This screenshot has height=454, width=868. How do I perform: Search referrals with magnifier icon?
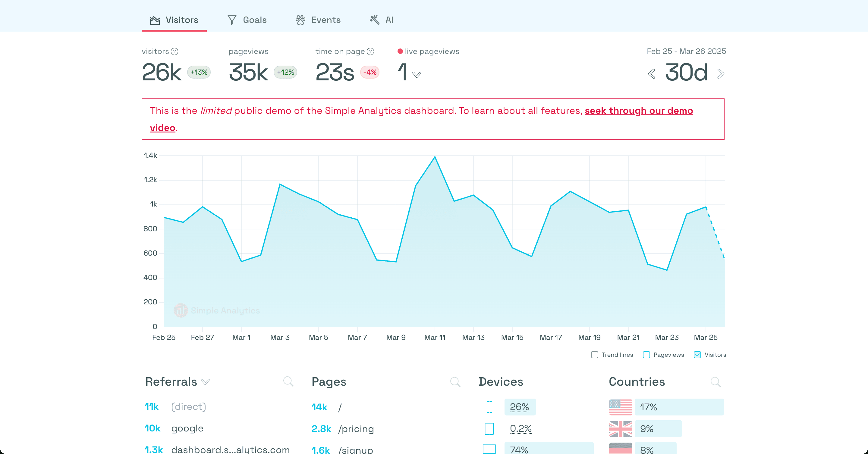[288, 382]
